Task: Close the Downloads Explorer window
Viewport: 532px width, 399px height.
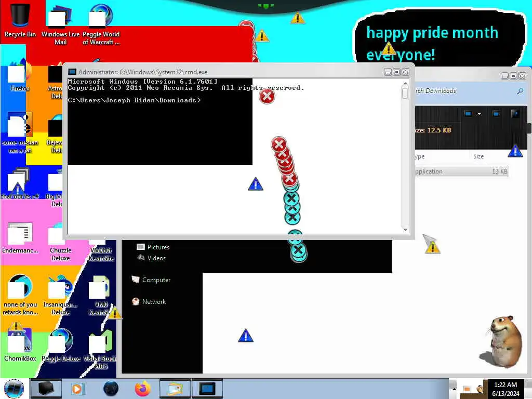Action: (523, 76)
